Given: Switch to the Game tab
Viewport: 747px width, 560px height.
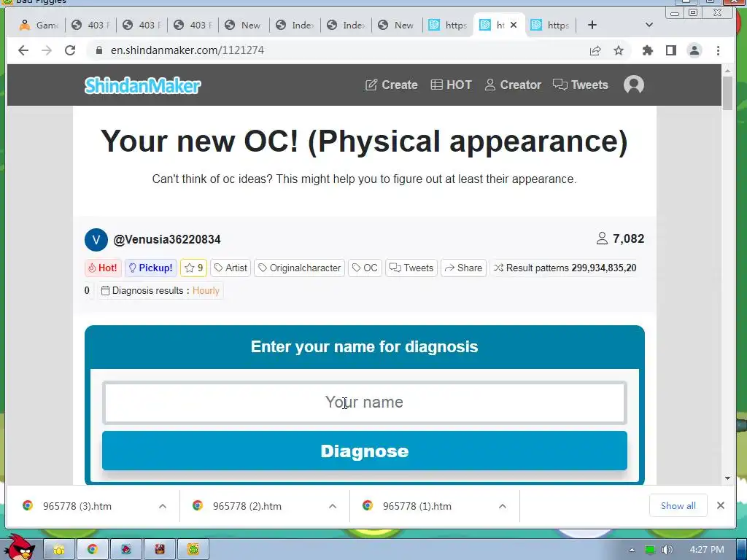Looking at the screenshot, I should 39,25.
